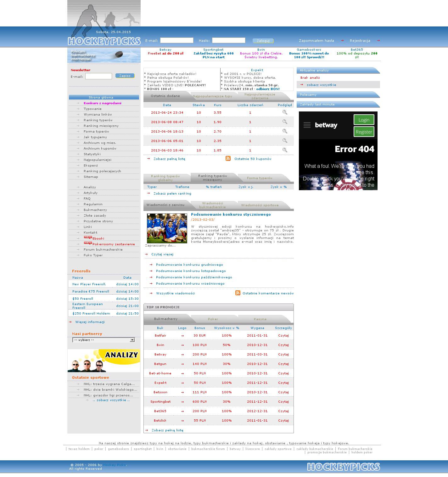448x477 pixels.
Task: Click RSS icon beside Ostatnie komentarze newsów
Action: pyautogui.click(x=238, y=293)
